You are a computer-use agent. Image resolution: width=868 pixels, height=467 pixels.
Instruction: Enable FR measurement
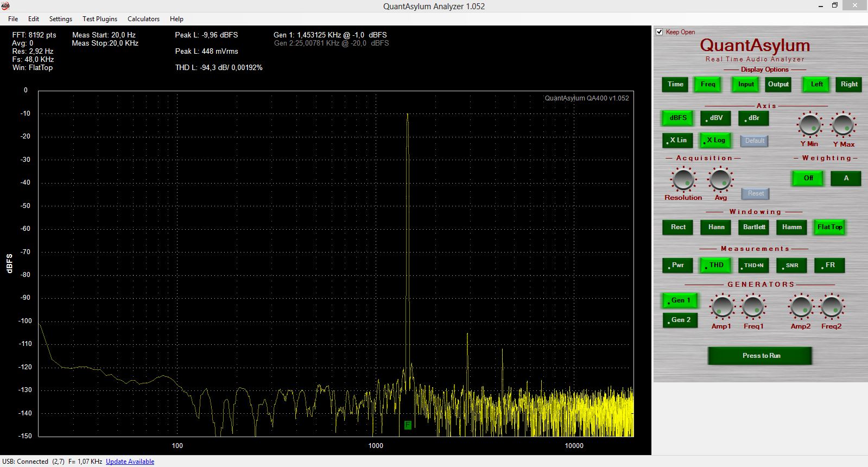tap(829, 265)
